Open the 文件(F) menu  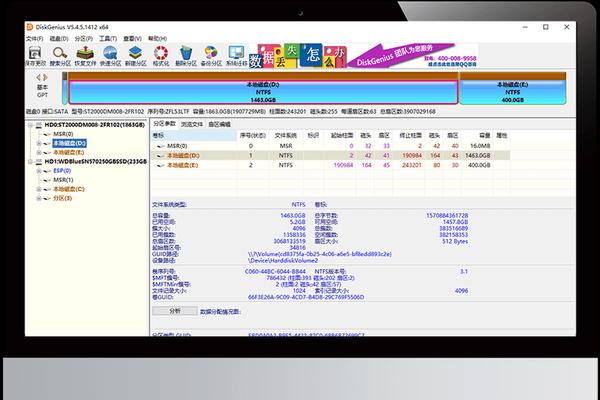coord(34,39)
